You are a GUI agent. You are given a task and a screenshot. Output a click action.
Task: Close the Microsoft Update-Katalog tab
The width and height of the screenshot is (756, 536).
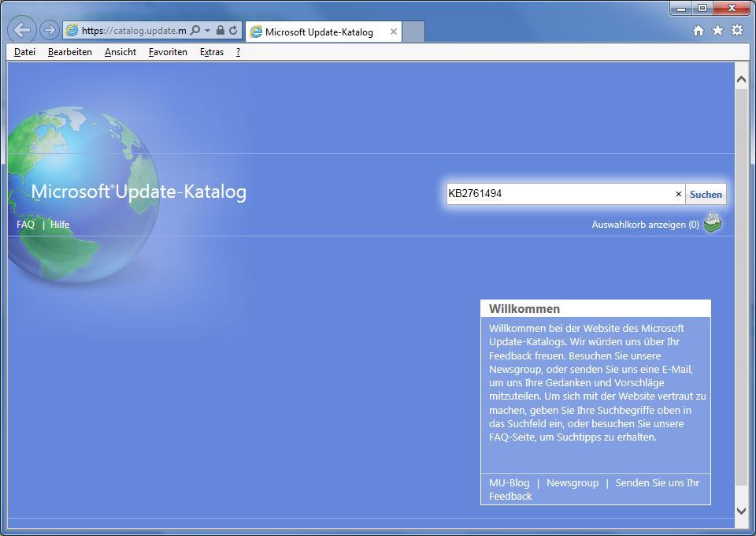coord(394,32)
